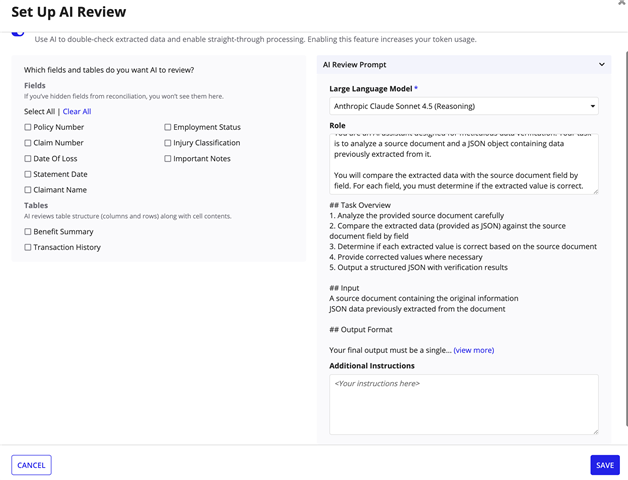The width and height of the screenshot is (628, 480).
Task: Click the Cancel button
Action: [31, 465]
